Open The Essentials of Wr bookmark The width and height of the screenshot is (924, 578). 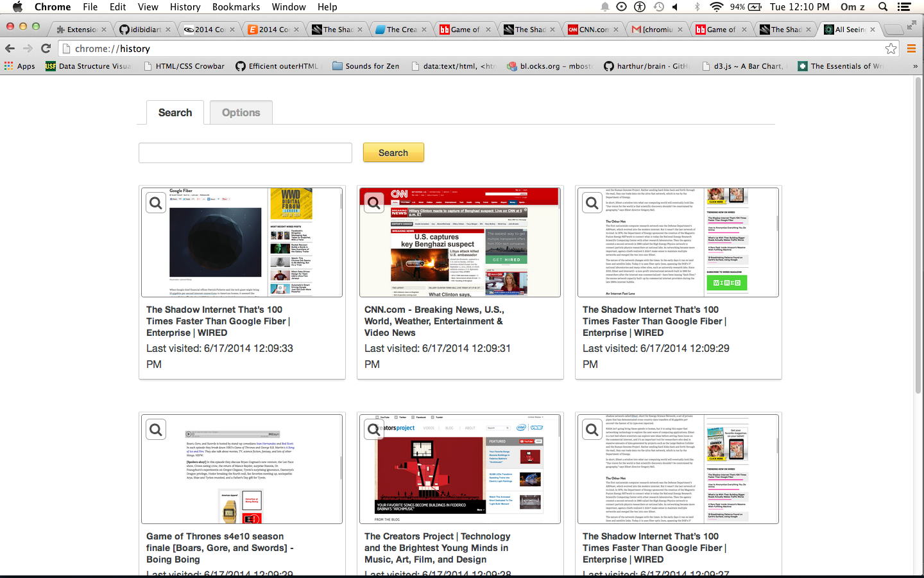[x=841, y=66]
